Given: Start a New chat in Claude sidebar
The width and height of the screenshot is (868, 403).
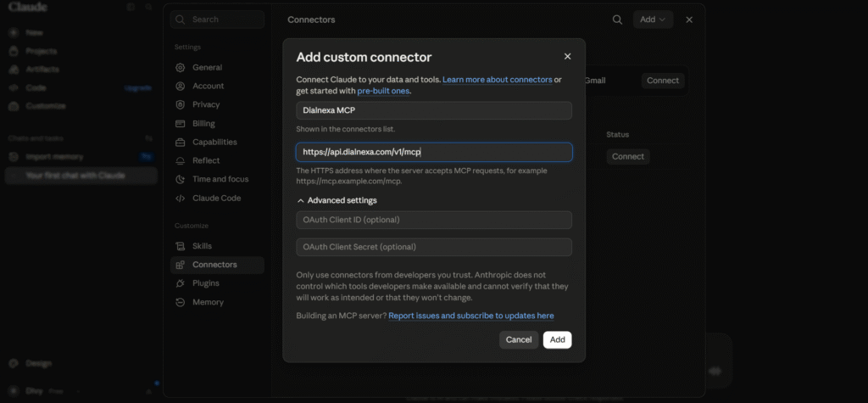Looking at the screenshot, I should click(x=33, y=33).
